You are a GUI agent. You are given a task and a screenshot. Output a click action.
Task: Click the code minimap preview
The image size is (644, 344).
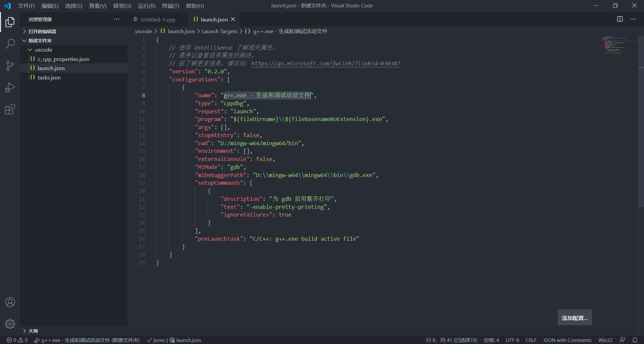pyautogui.click(x=619, y=45)
